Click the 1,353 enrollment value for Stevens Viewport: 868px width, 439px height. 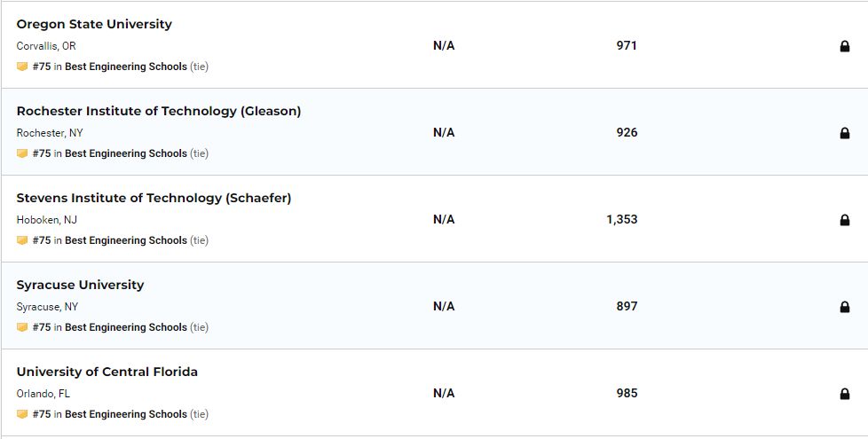[621, 219]
